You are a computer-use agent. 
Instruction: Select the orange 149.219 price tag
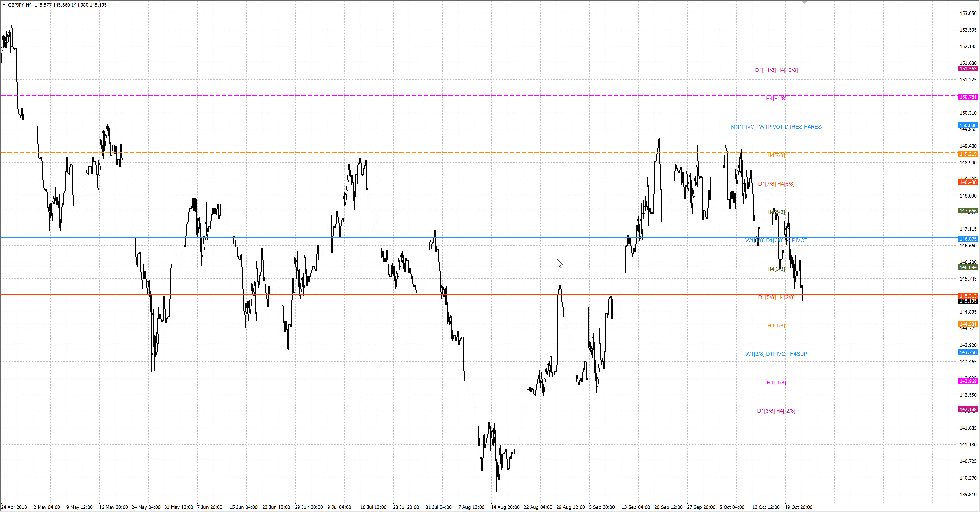(x=968, y=154)
